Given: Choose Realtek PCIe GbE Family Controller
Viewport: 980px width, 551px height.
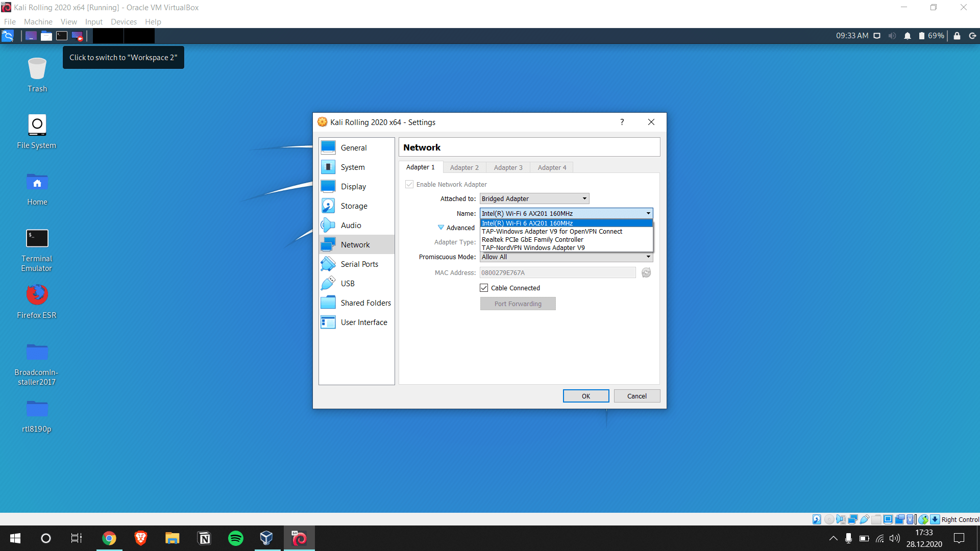Looking at the screenshot, I should [x=532, y=240].
